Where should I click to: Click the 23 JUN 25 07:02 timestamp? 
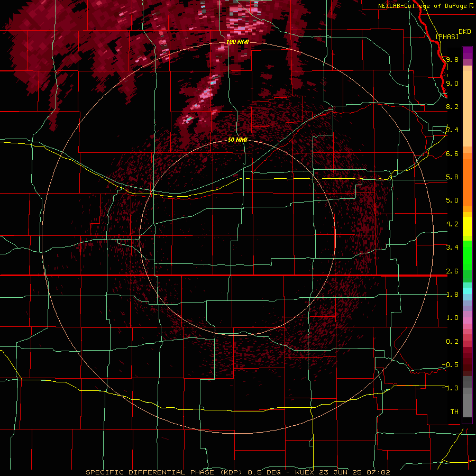click(x=354, y=472)
